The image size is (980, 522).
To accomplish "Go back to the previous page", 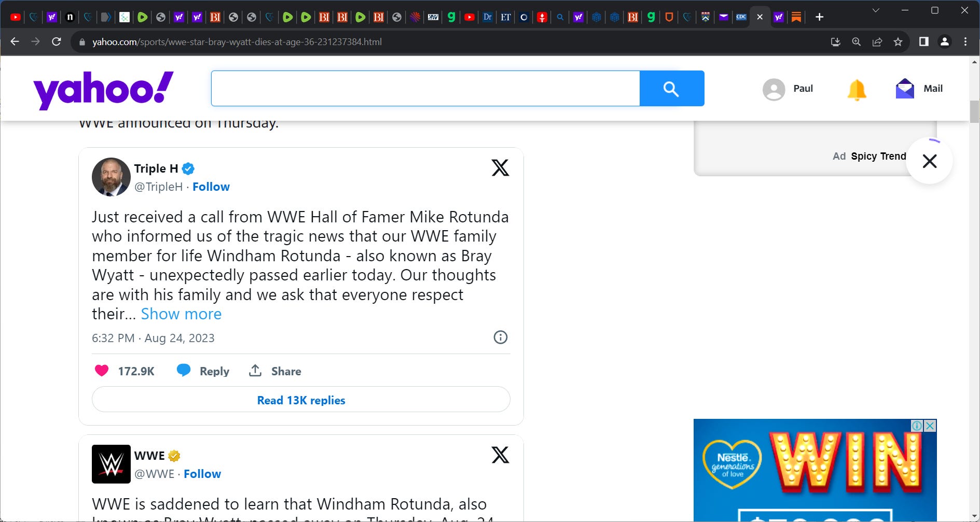I will [15, 41].
